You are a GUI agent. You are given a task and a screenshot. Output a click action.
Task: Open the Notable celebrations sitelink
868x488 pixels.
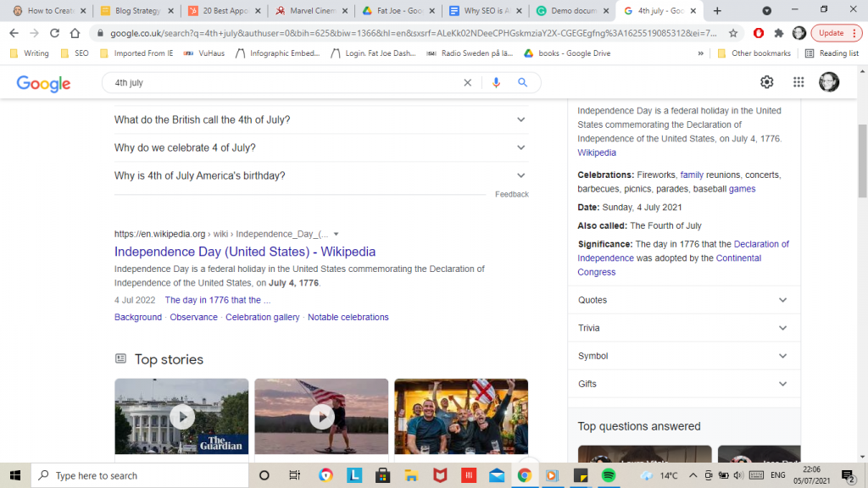pyautogui.click(x=348, y=317)
